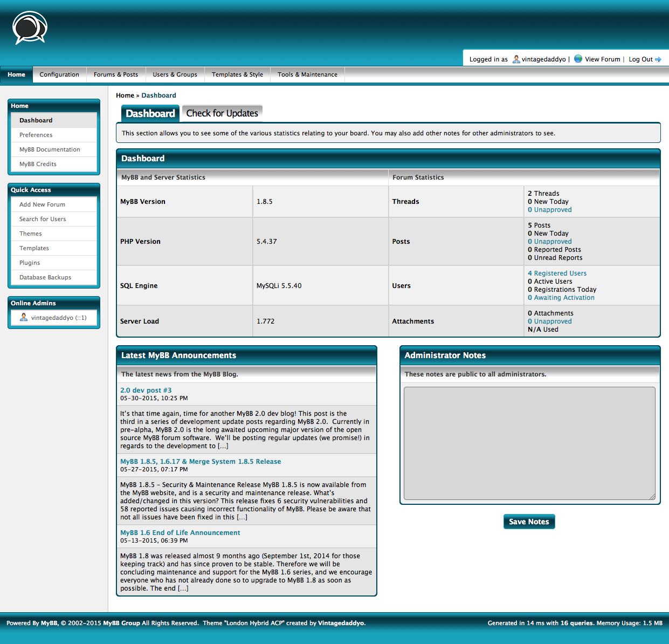
Task: Open Templates & Style menu
Action: click(237, 75)
